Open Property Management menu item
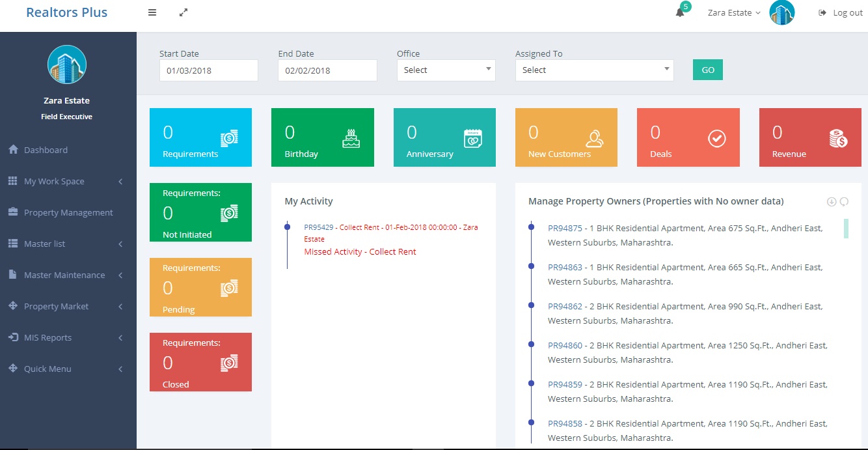 (x=68, y=212)
